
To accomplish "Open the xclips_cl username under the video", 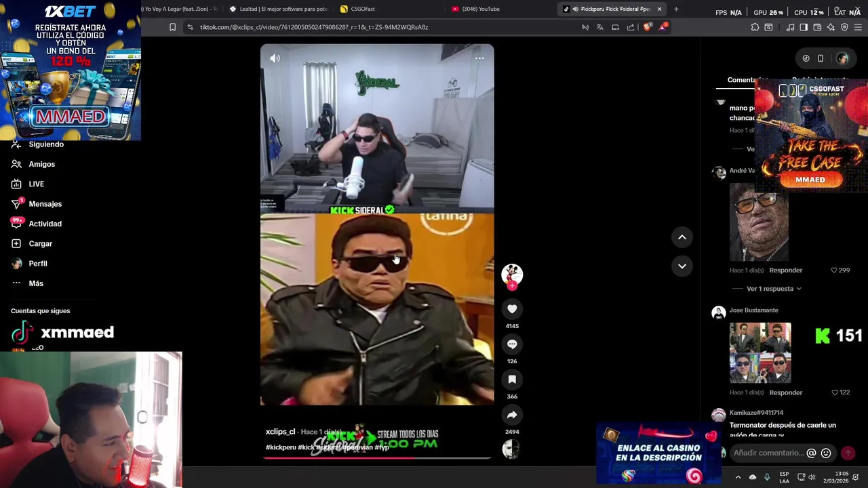I will 280,432.
